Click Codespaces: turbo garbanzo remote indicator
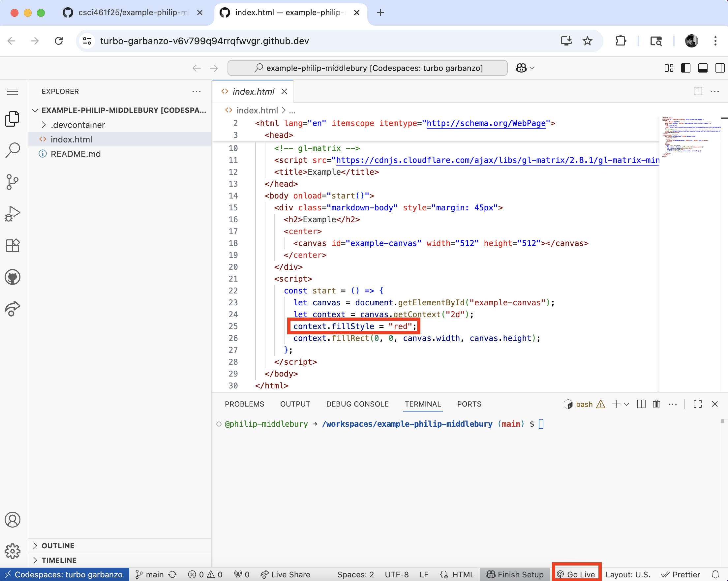728x581 pixels. 65,574
